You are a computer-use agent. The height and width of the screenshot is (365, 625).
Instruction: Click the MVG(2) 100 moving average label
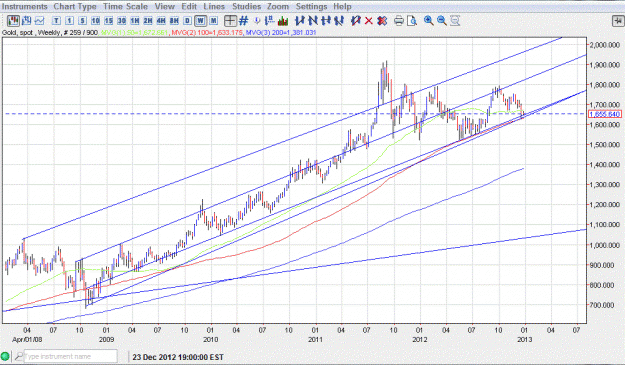click(x=206, y=33)
